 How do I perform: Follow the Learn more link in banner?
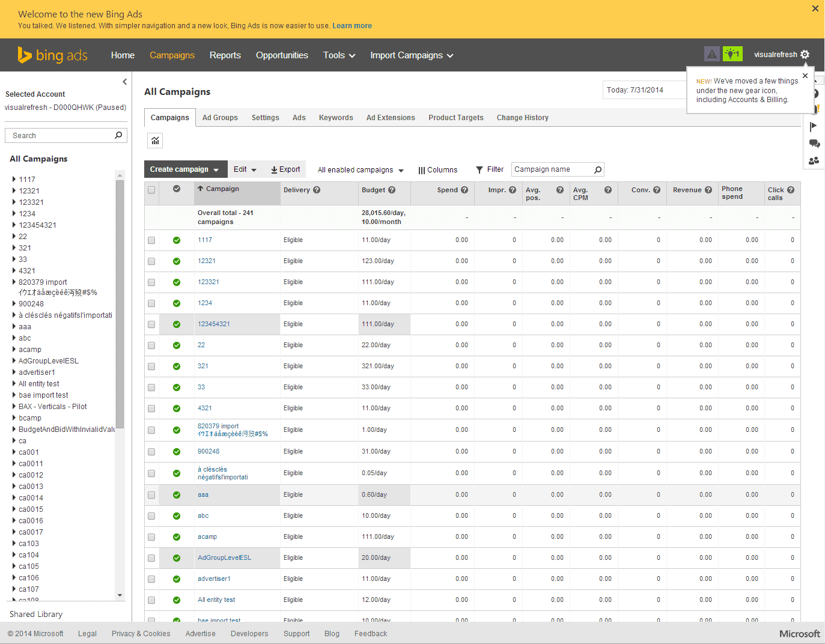352,26
